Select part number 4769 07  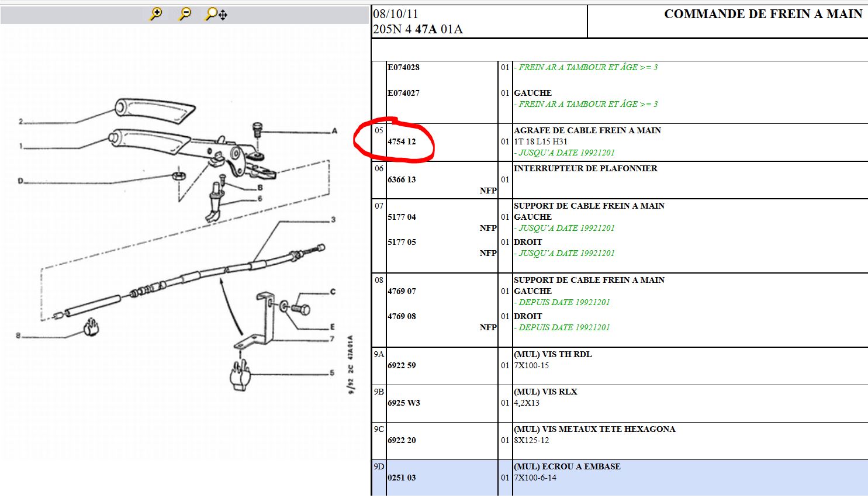pyautogui.click(x=402, y=291)
